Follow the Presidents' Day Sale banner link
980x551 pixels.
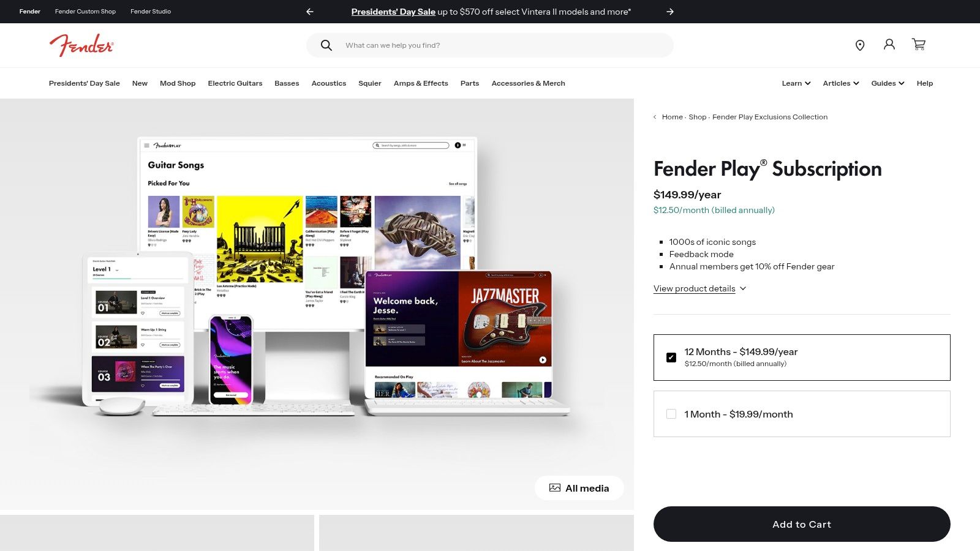(393, 12)
